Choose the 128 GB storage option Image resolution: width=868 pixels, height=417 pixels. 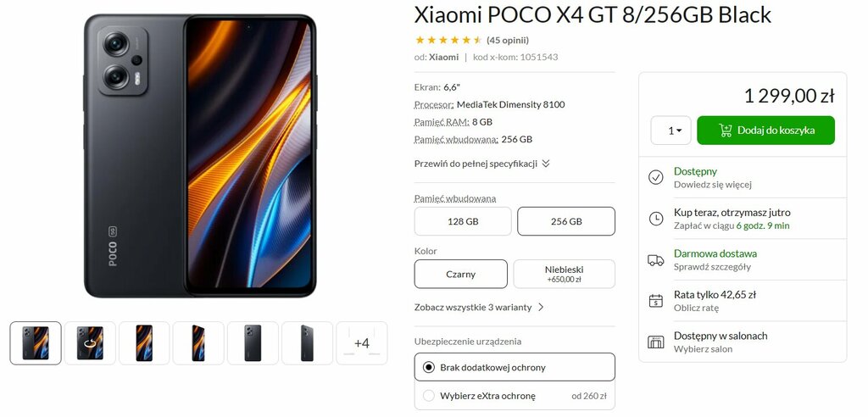point(463,221)
